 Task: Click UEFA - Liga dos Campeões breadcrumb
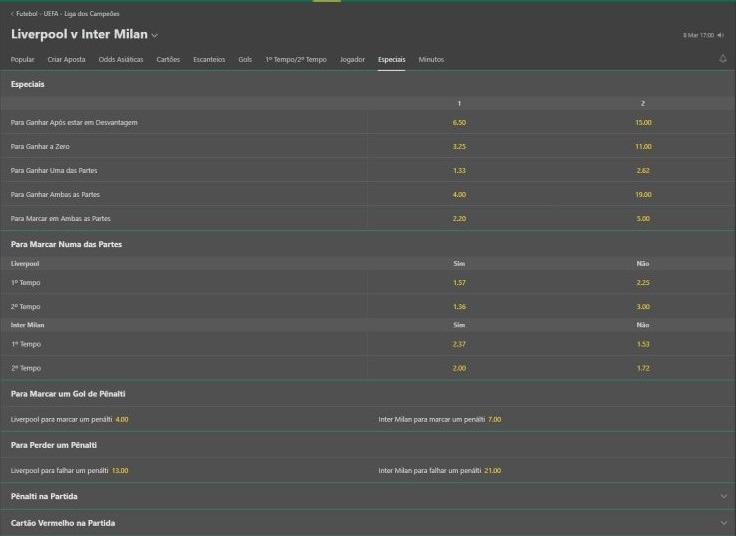pyautogui.click(x=81, y=14)
